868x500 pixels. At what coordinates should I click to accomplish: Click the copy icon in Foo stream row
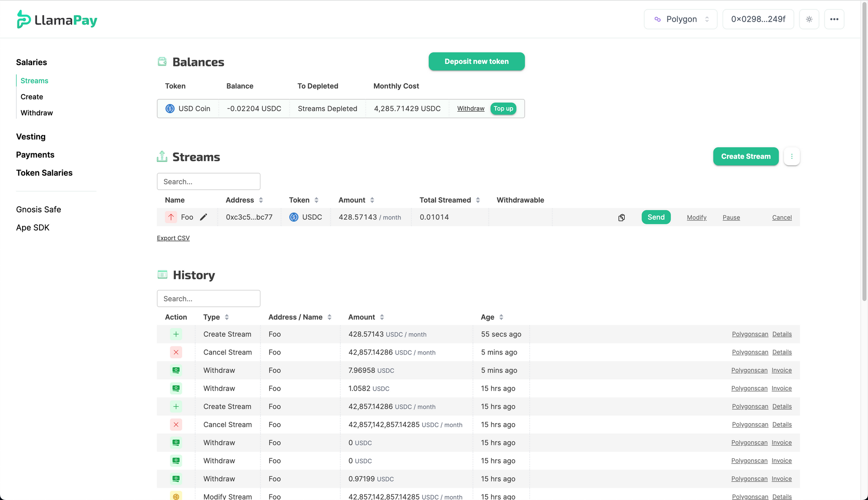coord(621,217)
